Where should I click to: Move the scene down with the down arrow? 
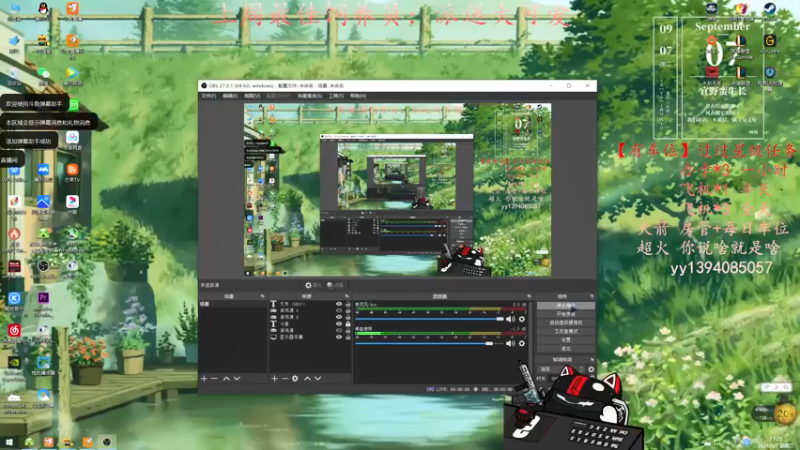tap(237, 379)
